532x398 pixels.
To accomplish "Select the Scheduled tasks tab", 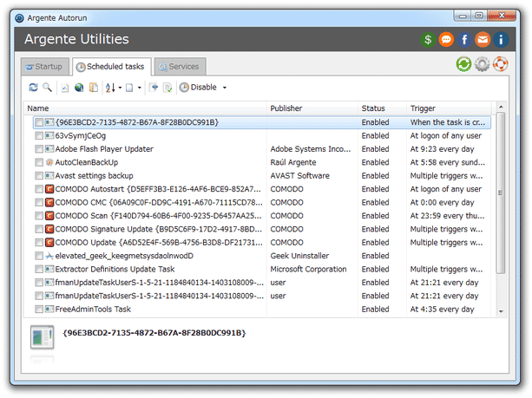I will click(112, 67).
